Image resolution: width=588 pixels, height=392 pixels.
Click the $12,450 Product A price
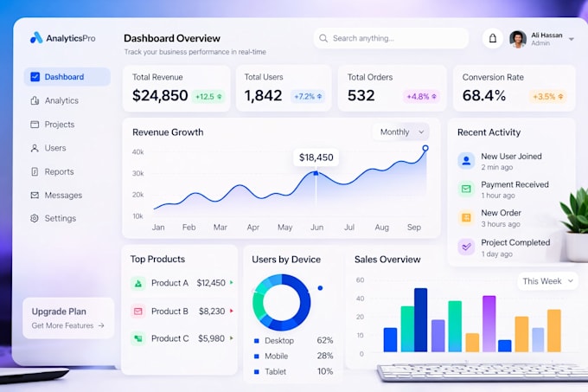pos(211,283)
